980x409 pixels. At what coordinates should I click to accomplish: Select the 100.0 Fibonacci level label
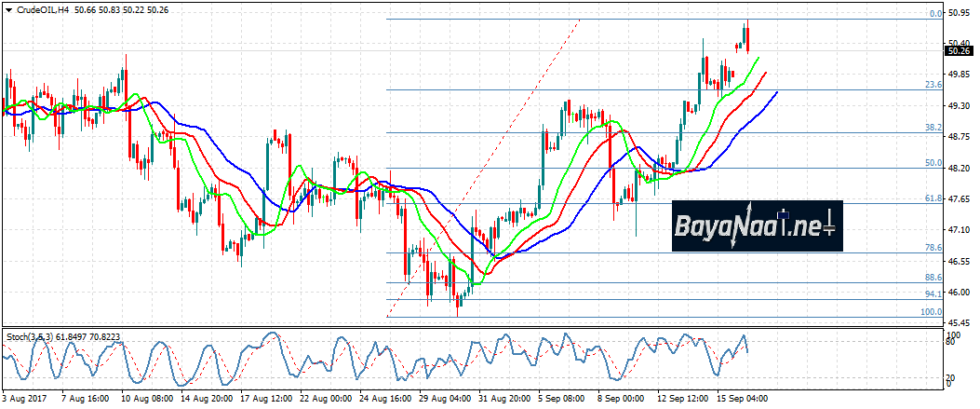(932, 312)
